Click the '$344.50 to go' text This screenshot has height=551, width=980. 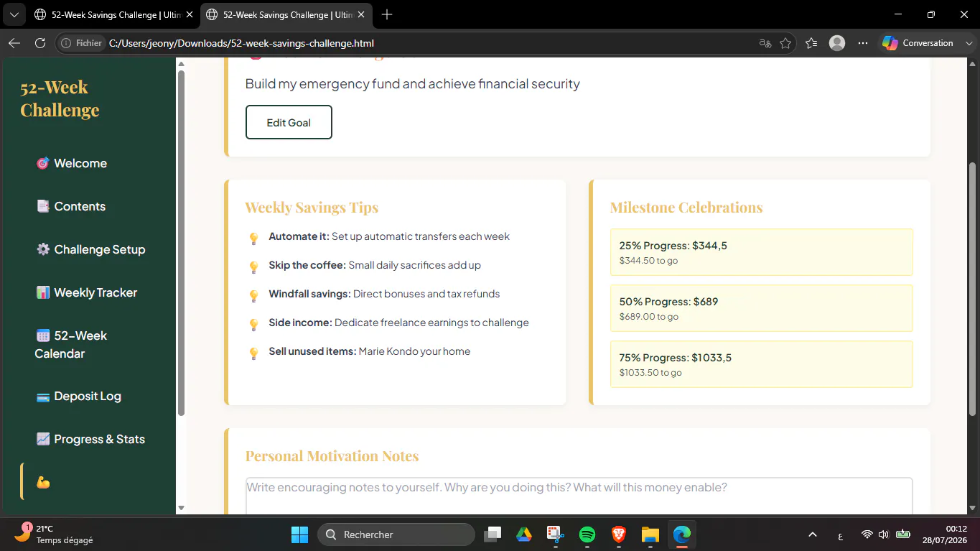648,261
